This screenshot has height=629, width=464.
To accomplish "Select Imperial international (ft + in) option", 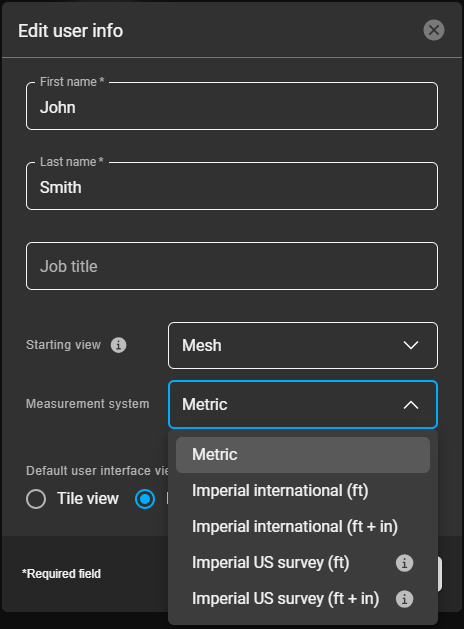I will click(x=303, y=527).
